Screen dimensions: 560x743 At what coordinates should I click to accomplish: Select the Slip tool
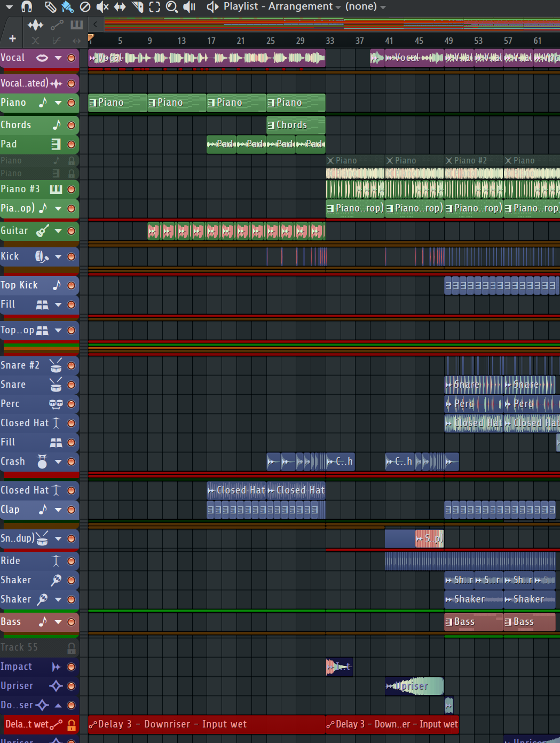click(120, 6)
